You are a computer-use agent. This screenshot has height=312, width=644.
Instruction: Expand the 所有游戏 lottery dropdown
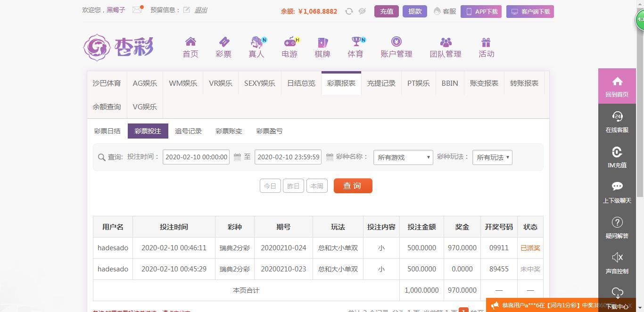coord(403,157)
